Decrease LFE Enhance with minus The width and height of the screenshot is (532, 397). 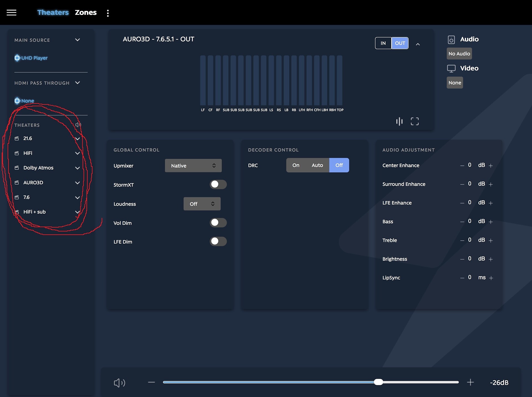[462, 203]
